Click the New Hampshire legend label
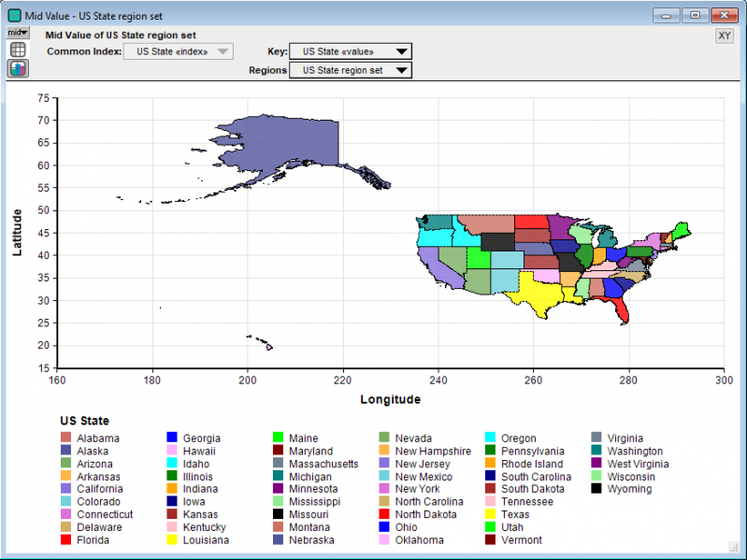This screenshot has width=747, height=560. click(433, 451)
